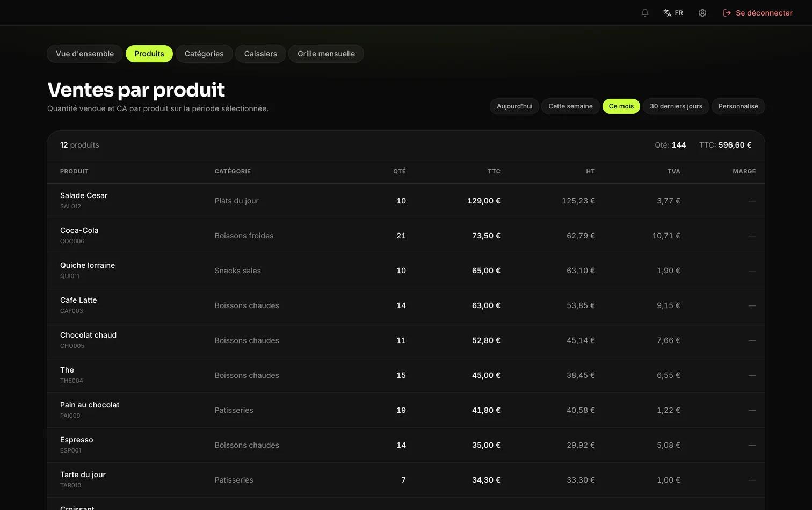
Task: Select the Salade Cesar product name
Action: point(84,195)
